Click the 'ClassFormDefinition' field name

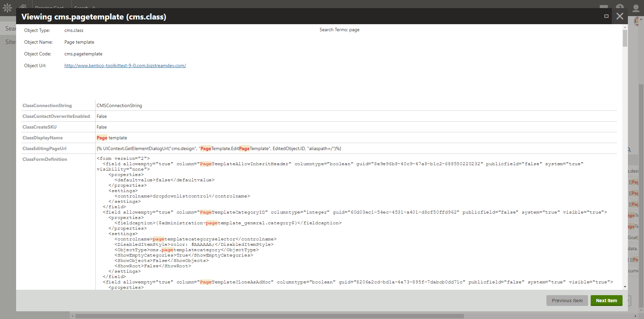pyautogui.click(x=45, y=159)
